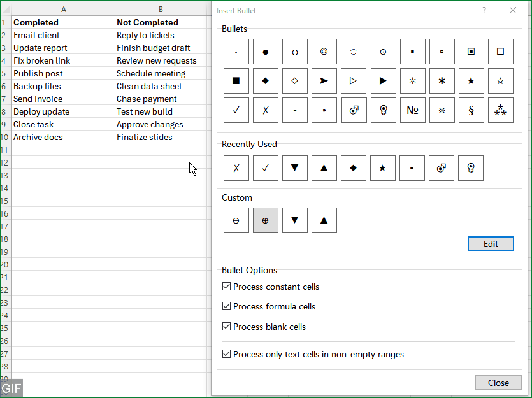The width and height of the screenshot is (532, 398).
Task: Select the checkmark bullet symbol
Action: [236, 110]
